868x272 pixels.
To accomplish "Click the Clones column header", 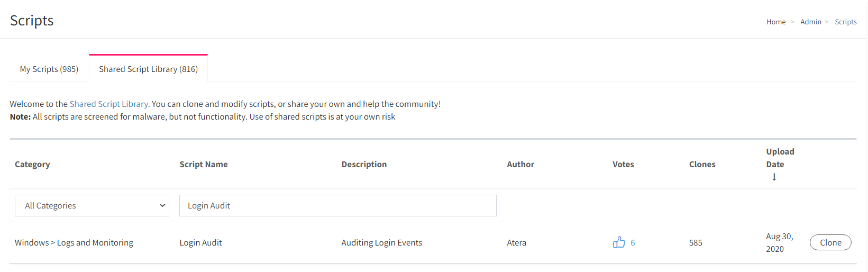I will (x=702, y=165).
